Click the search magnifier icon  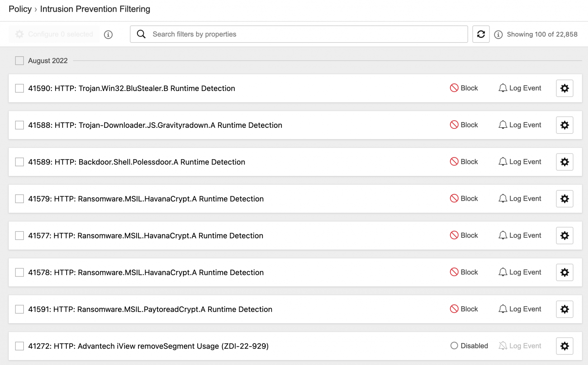(141, 34)
